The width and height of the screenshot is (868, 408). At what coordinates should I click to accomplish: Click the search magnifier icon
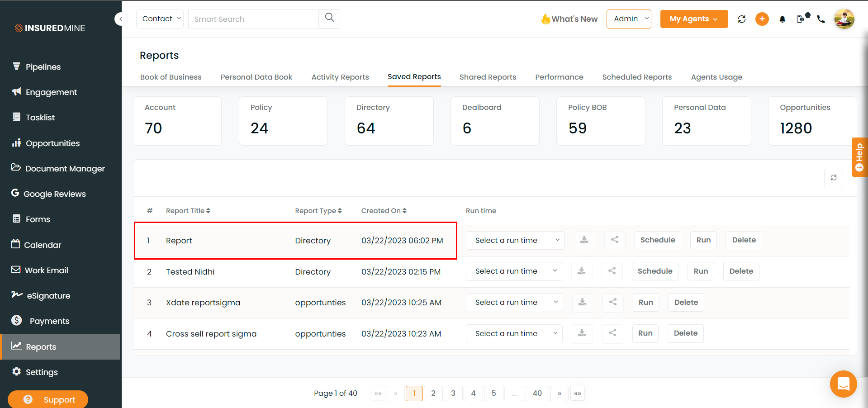(x=329, y=19)
